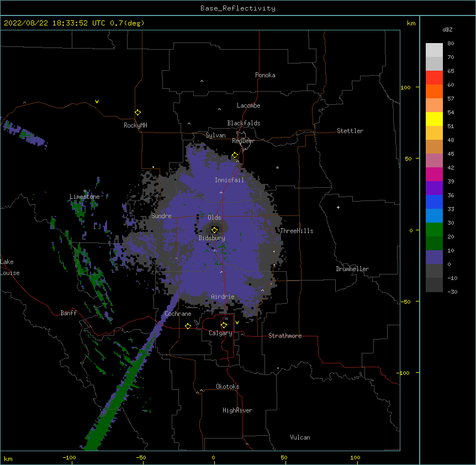Click the dBZ legend heading
Screen dimensions: 476x465
447,29
